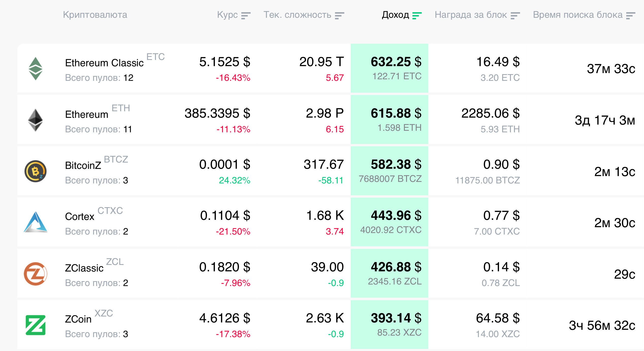Click the 4.6126 $ rate value
This screenshot has width=644, height=351.
click(x=225, y=318)
